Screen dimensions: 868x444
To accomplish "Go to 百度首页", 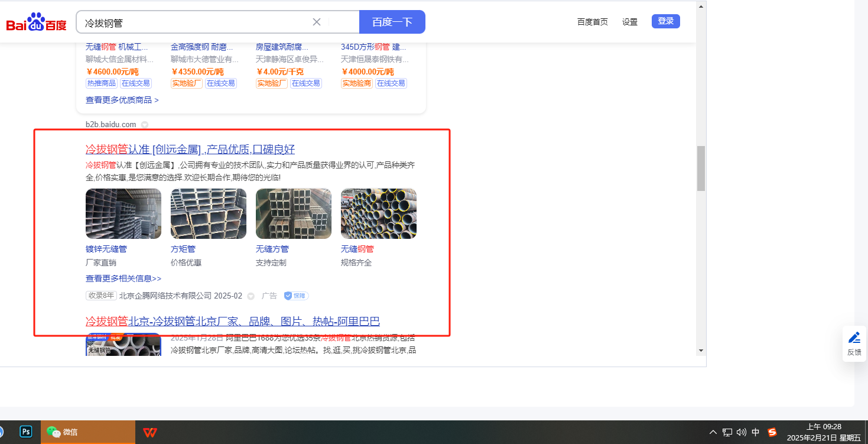I will tap(593, 22).
